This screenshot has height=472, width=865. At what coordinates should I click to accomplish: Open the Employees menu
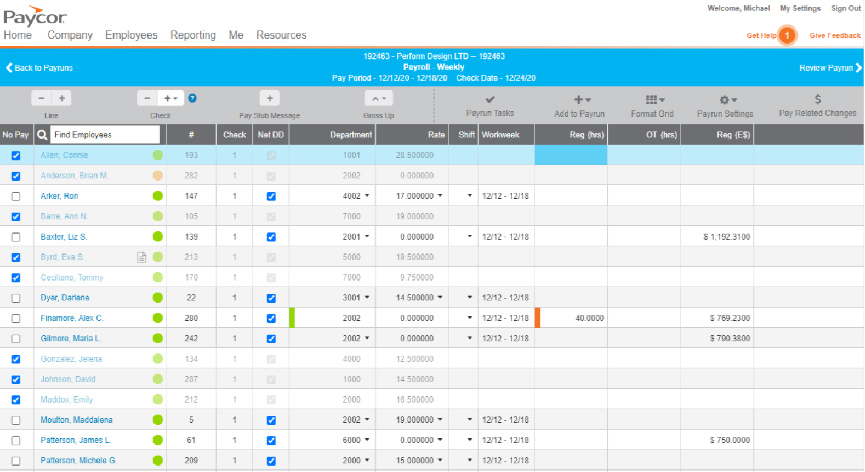pyautogui.click(x=131, y=35)
